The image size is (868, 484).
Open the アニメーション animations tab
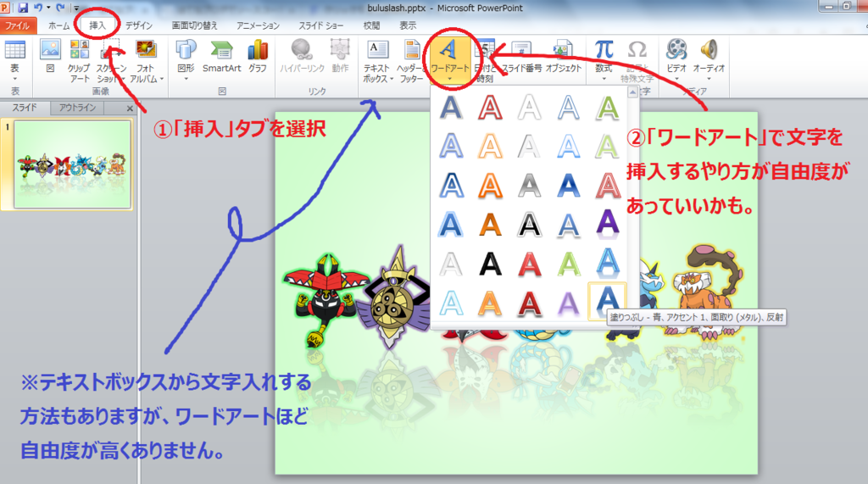point(258,25)
